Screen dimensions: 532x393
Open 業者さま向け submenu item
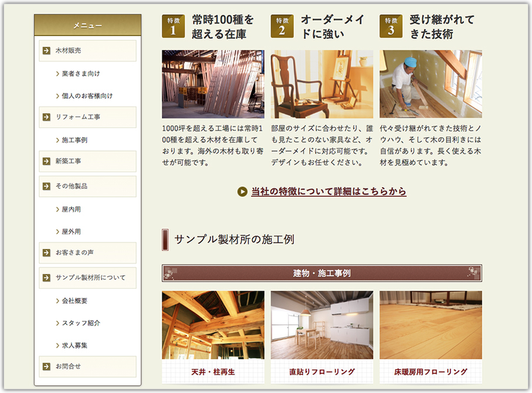81,73
